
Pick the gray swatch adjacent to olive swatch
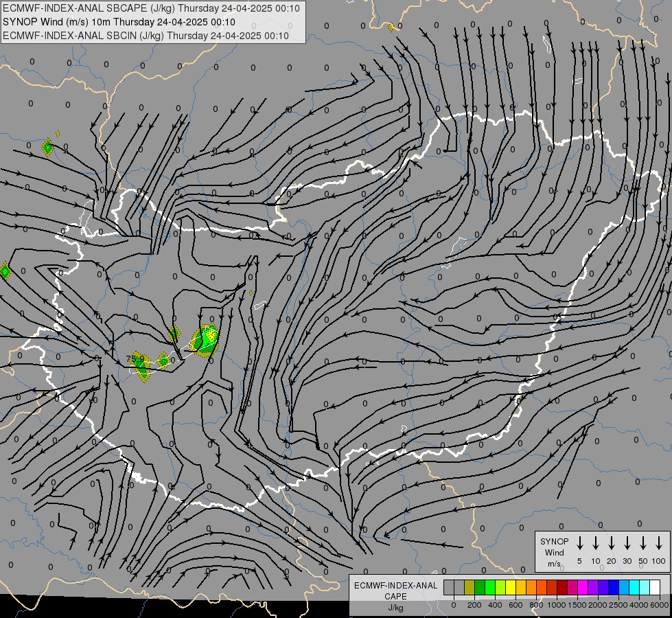[x=459, y=587]
